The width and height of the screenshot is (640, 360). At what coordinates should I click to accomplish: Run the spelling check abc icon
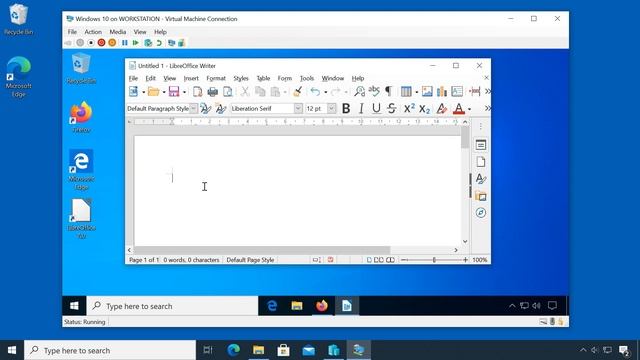coord(374,91)
